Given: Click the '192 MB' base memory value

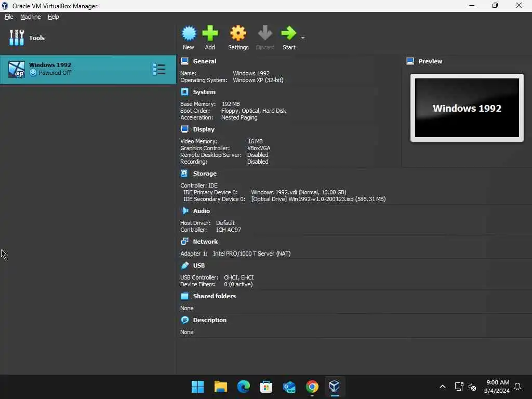Looking at the screenshot, I should coord(231,104).
